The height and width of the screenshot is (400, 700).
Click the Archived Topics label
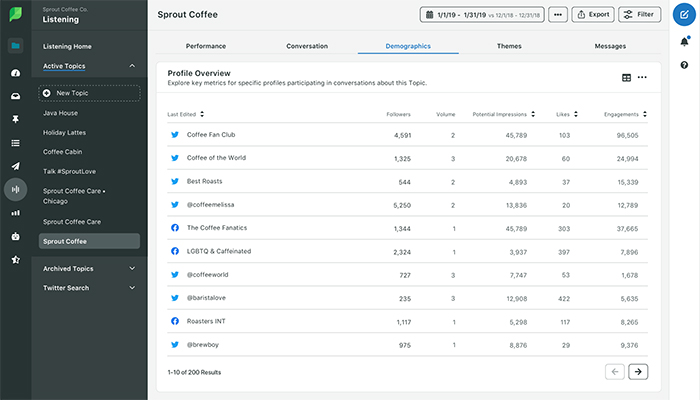tap(68, 269)
